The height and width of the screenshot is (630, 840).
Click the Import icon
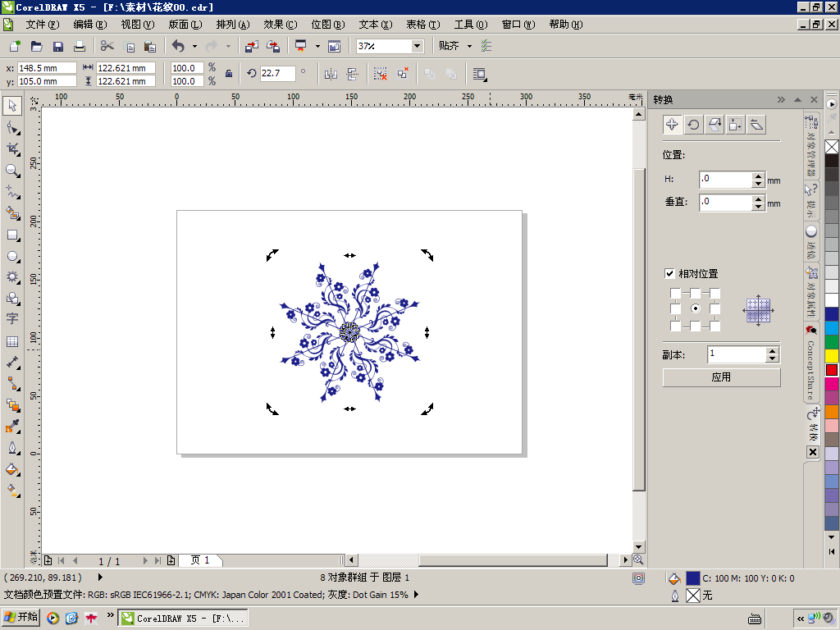[x=251, y=46]
